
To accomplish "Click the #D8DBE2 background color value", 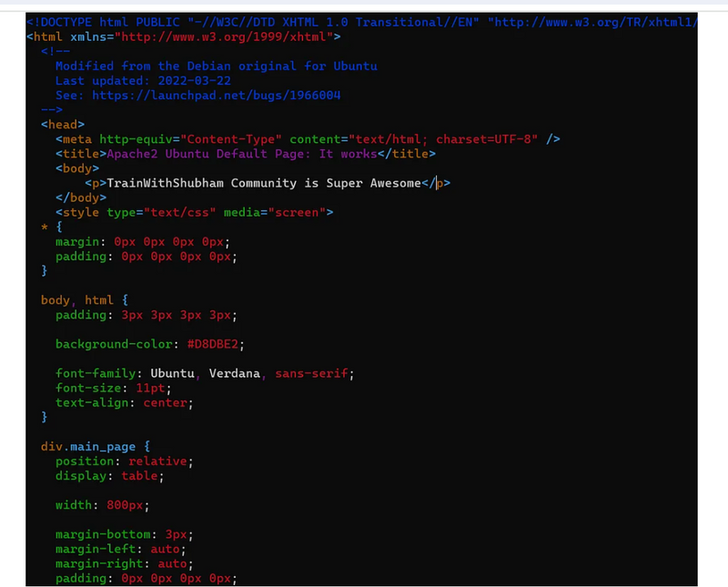I will pos(216,344).
